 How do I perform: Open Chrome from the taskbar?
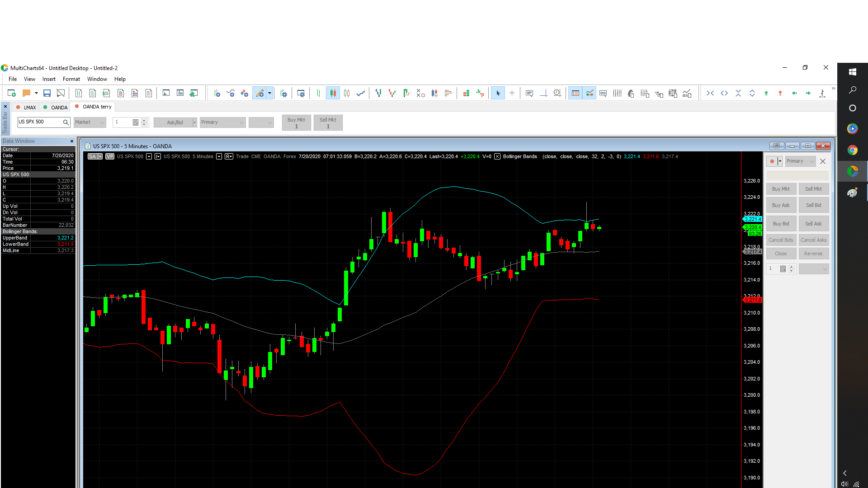point(852,150)
